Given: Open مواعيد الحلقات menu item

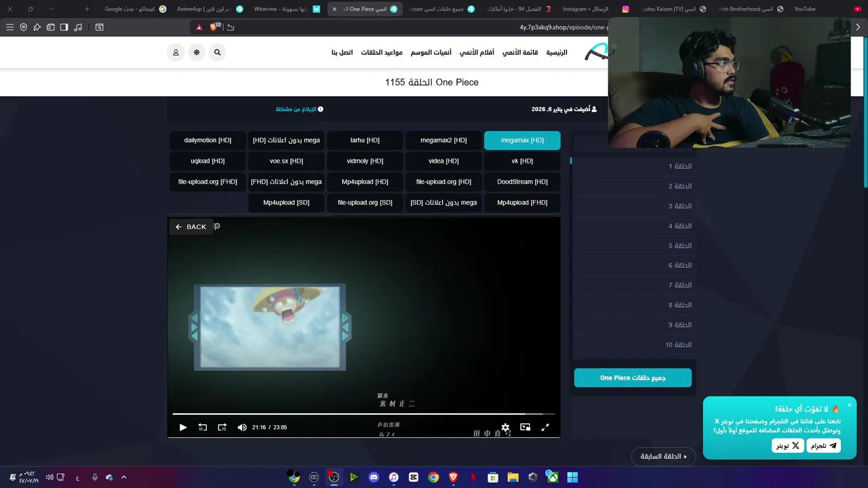Looking at the screenshot, I should click(382, 52).
